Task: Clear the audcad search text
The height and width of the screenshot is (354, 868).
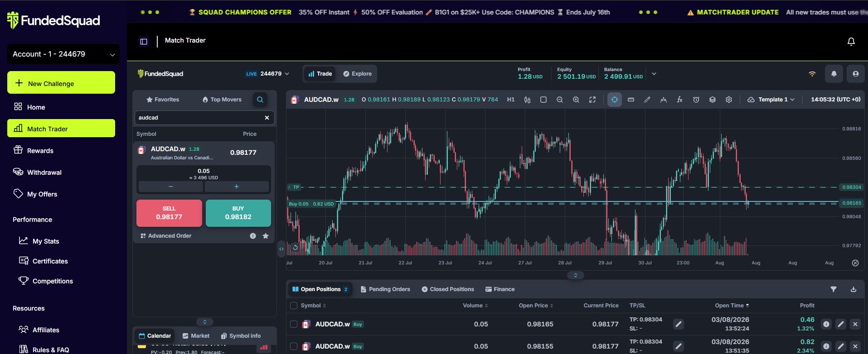Action: click(267, 118)
